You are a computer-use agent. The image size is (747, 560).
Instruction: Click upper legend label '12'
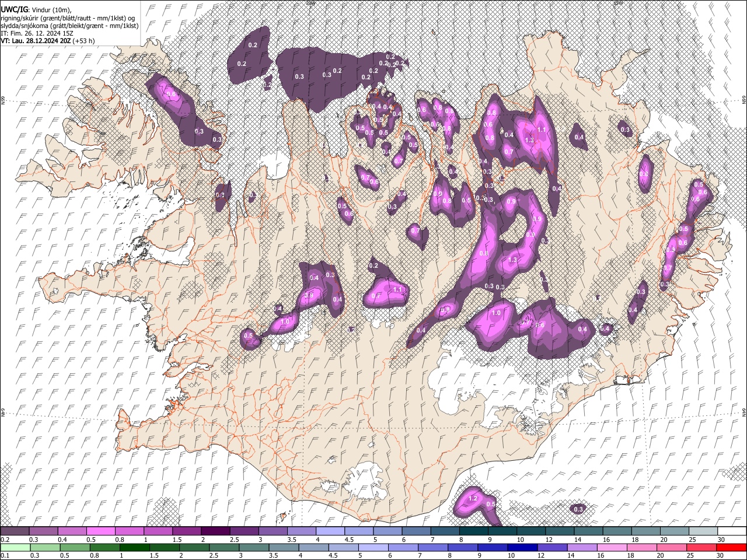pos(549,540)
